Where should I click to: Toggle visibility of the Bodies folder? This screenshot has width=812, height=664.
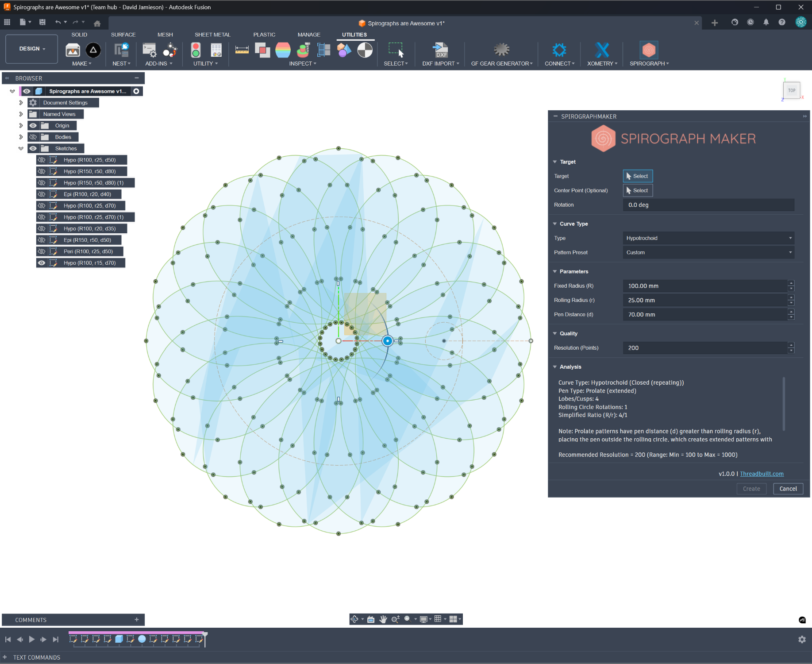[33, 137]
